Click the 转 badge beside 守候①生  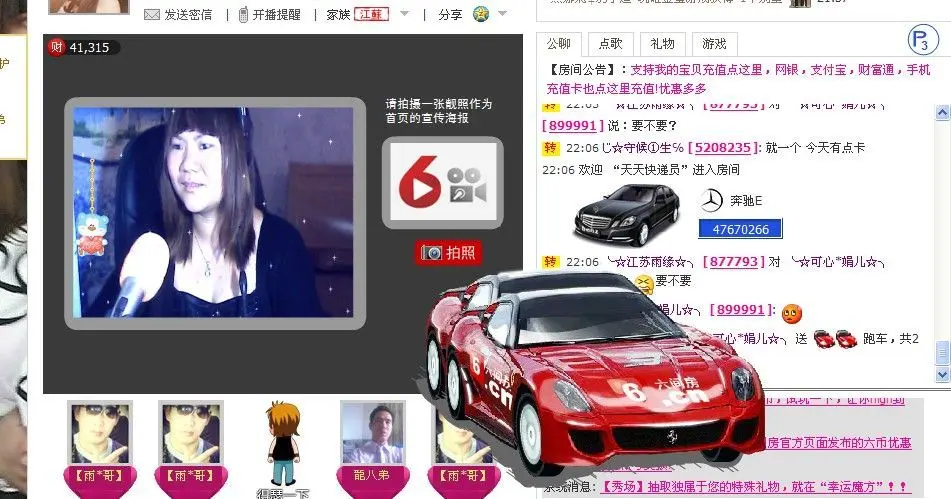pyautogui.click(x=550, y=147)
